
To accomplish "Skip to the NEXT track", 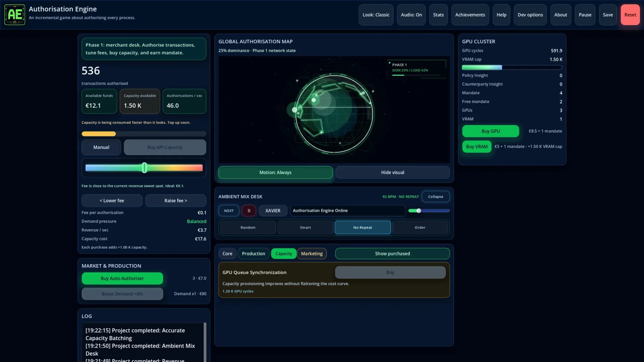I will click(x=229, y=210).
